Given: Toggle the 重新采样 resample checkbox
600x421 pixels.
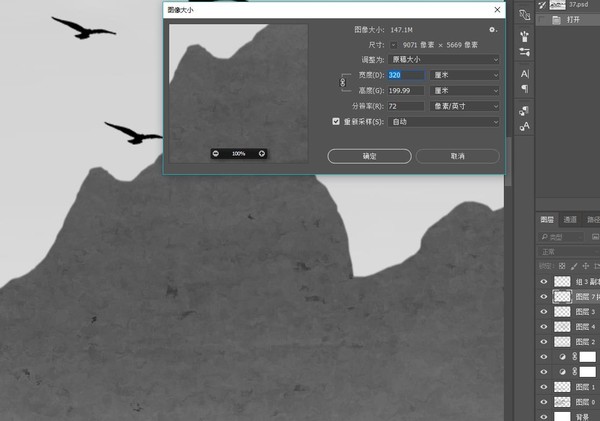Looking at the screenshot, I should point(336,121).
